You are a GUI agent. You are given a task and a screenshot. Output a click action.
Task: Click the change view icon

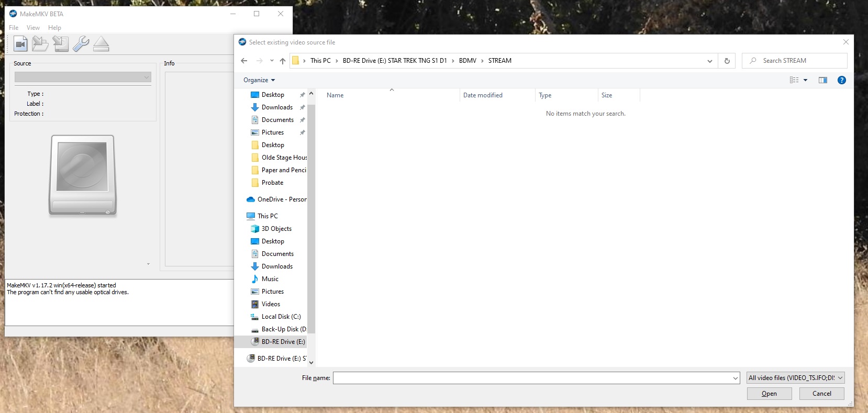tap(794, 80)
